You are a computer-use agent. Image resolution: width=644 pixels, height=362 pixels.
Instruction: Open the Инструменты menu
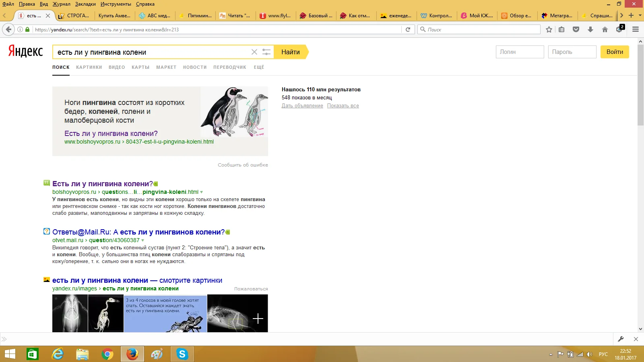click(116, 4)
